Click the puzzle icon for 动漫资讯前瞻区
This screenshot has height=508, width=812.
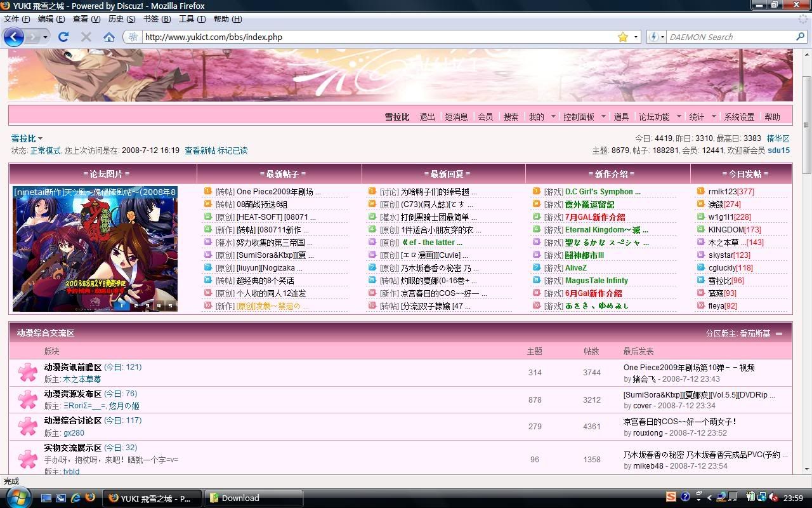click(x=27, y=372)
